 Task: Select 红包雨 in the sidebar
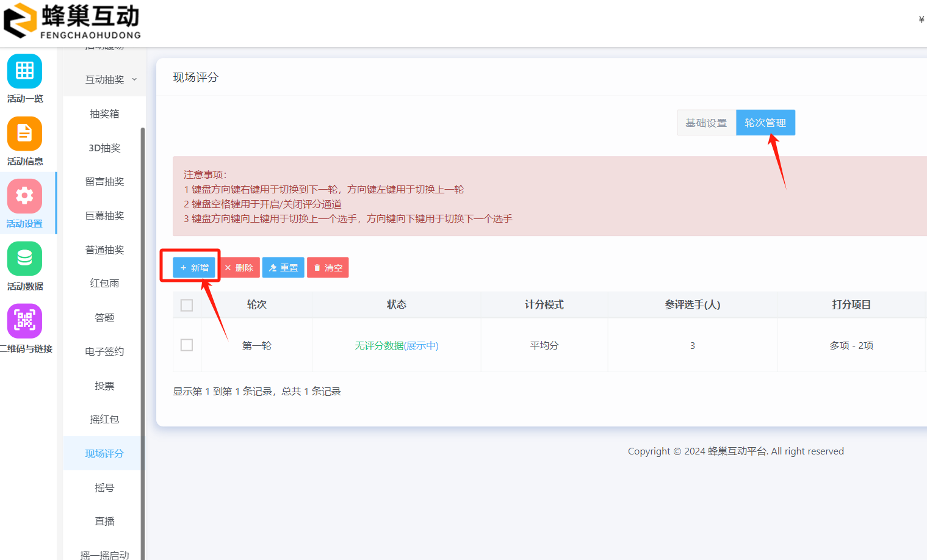pos(104,283)
